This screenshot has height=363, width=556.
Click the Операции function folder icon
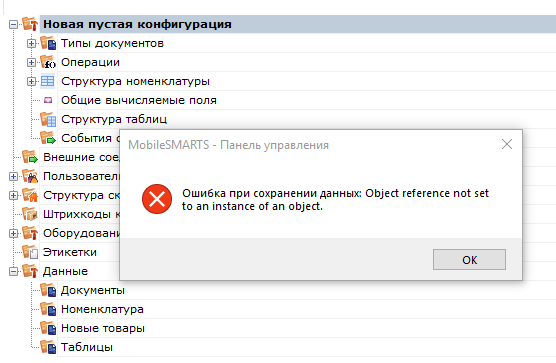[x=48, y=62]
